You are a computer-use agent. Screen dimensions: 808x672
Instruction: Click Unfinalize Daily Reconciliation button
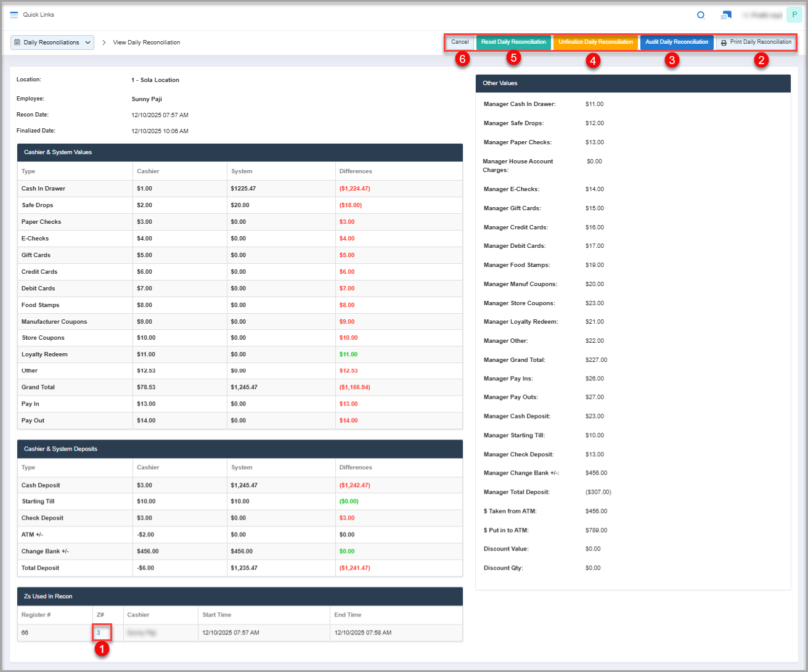595,42
